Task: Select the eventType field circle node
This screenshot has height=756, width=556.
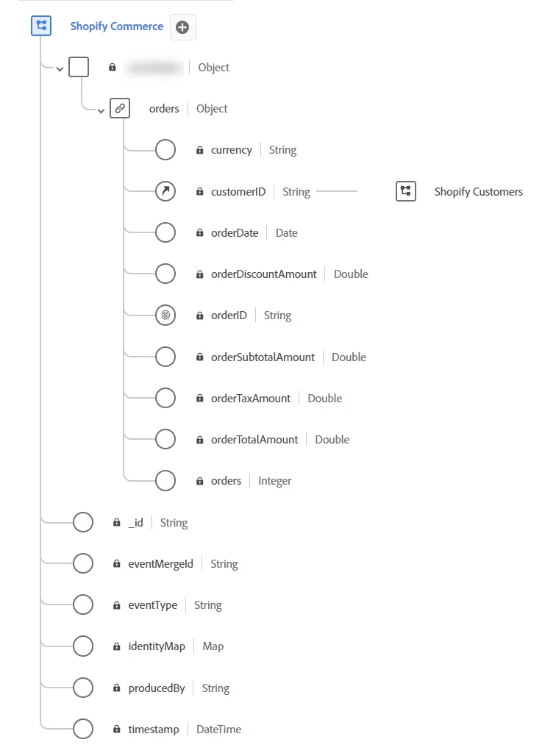Action: coord(83,605)
